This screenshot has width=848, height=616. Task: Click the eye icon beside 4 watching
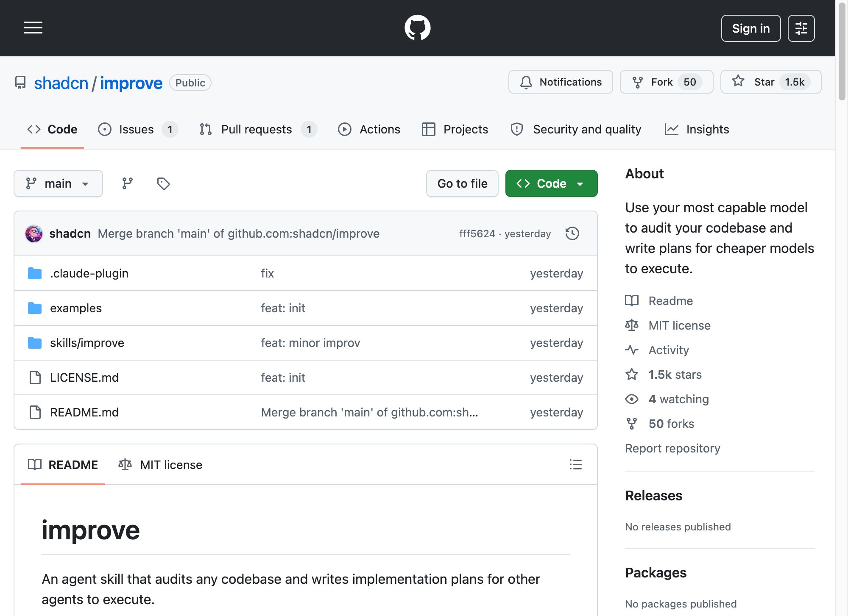pos(632,399)
